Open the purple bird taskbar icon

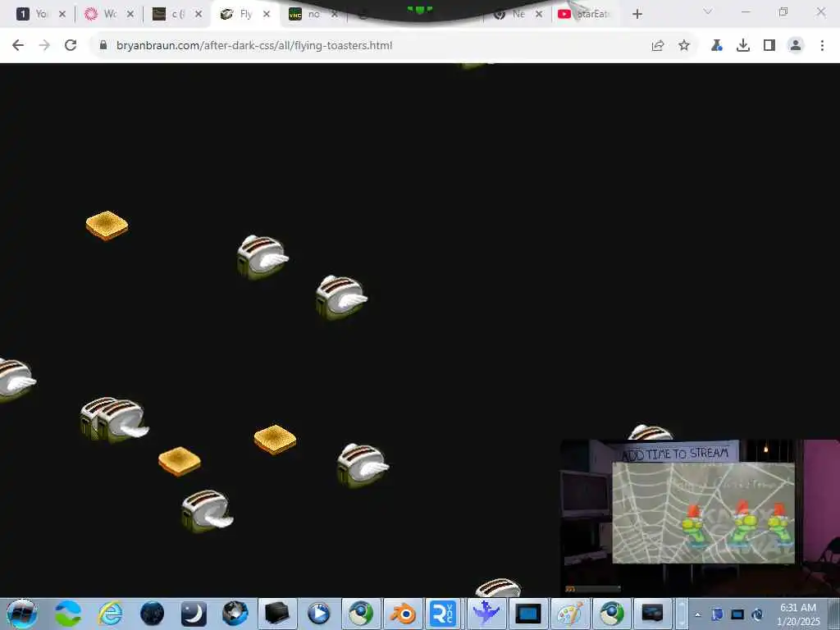click(x=486, y=614)
